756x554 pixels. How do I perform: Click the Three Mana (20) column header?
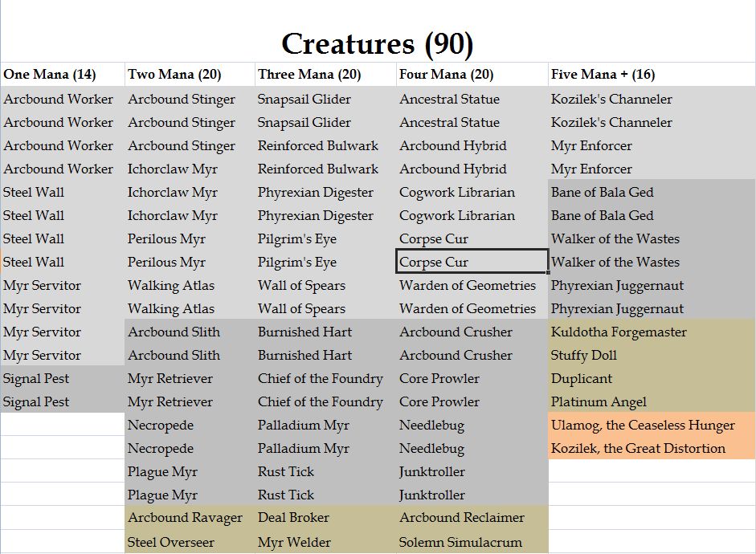tap(326, 74)
